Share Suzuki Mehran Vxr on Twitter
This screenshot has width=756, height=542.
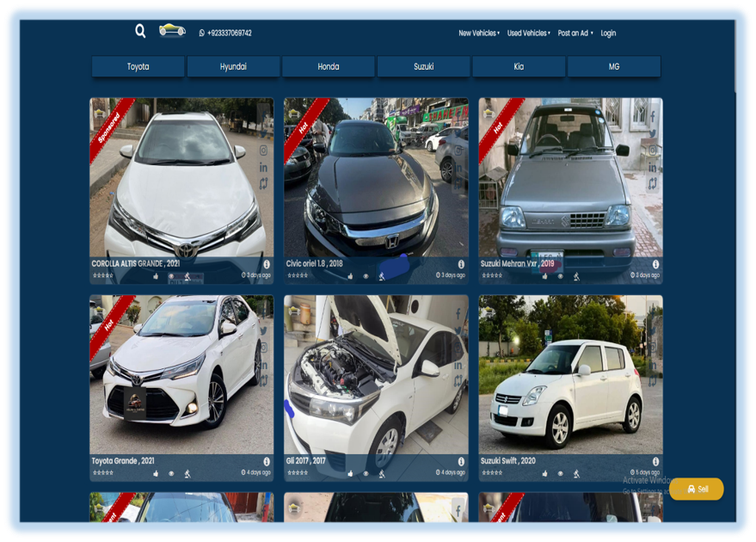[652, 133]
